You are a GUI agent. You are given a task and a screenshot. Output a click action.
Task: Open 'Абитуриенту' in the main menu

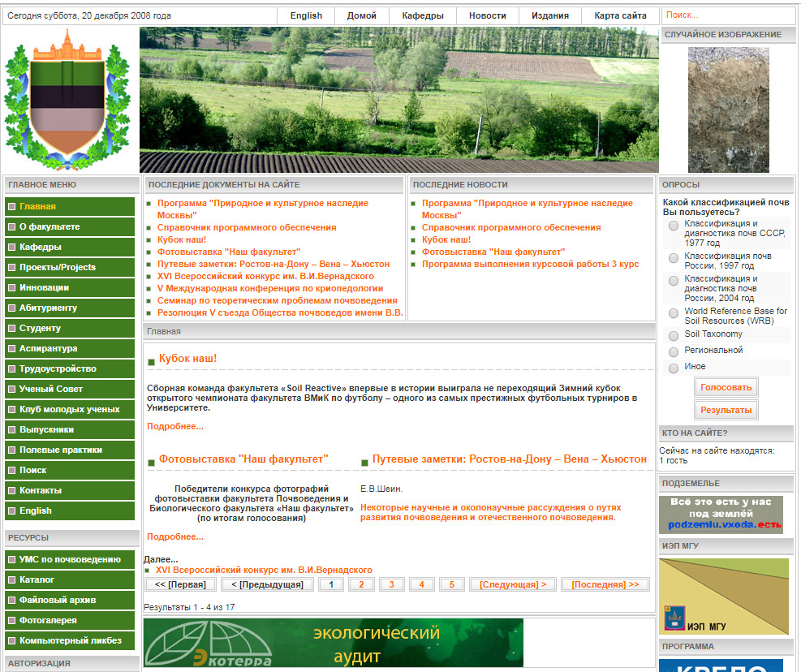click(x=70, y=308)
